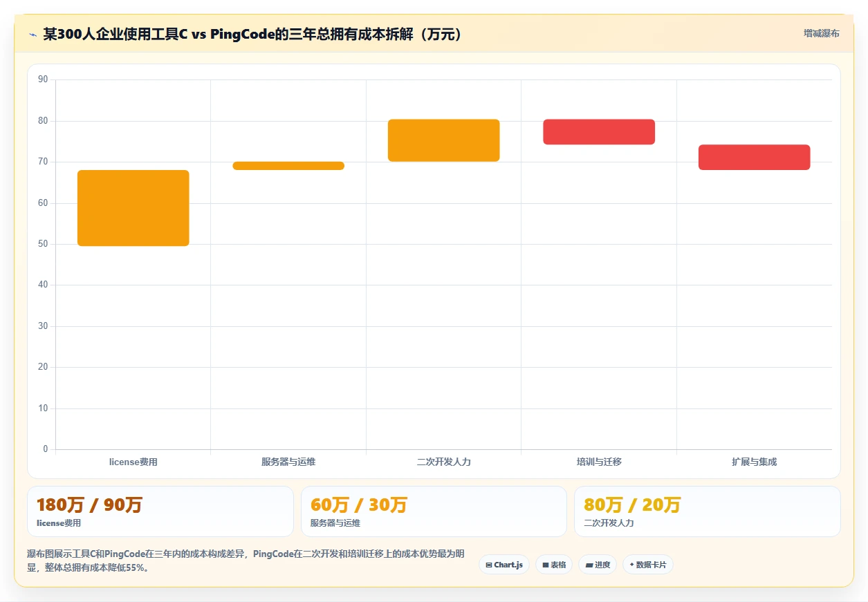Click the 180万 / 90万 card value
Screen dimensions: 868x602
pos(89,505)
